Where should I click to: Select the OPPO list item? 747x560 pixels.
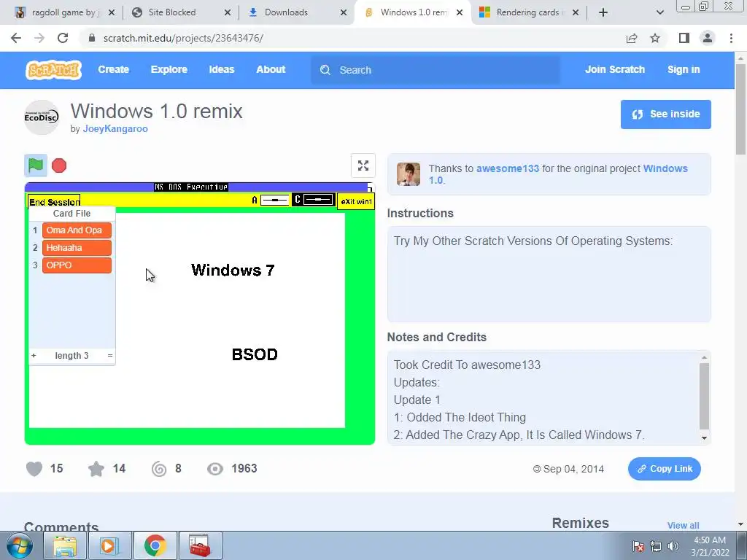click(77, 265)
